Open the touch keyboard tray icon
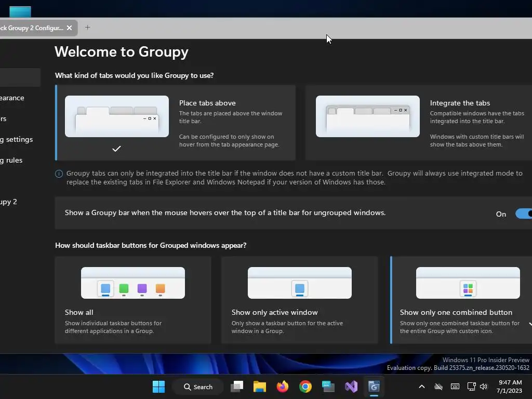Screen dimensions: 532x399 coord(455,387)
